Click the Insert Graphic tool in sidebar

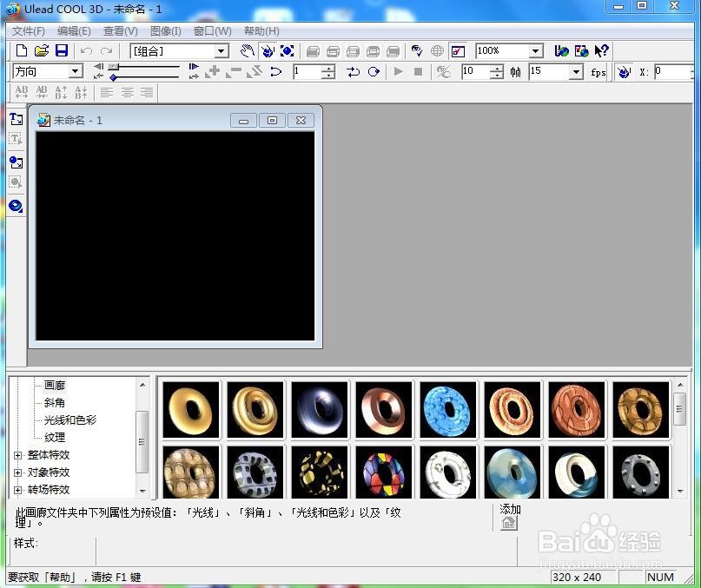(17, 162)
